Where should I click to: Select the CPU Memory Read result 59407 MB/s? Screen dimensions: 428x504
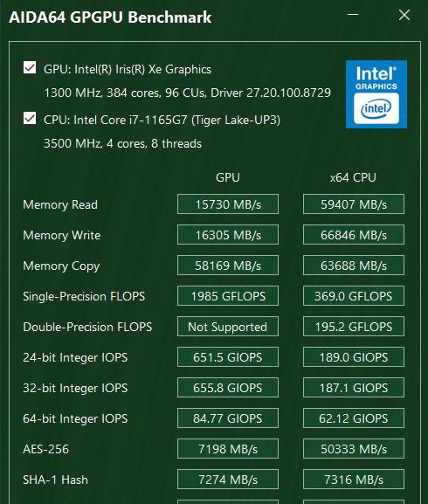354,204
